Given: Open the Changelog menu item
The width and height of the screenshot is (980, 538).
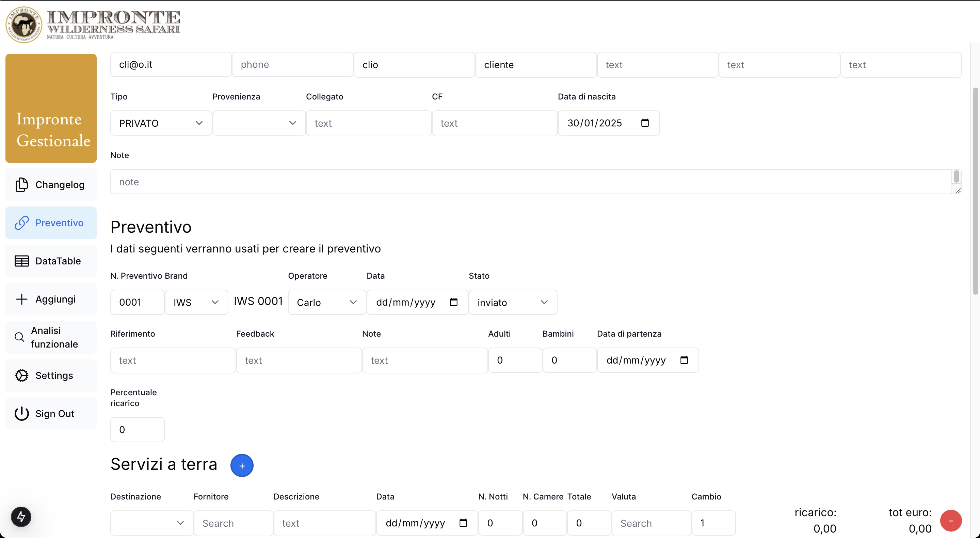Looking at the screenshot, I should pyautogui.click(x=51, y=185).
